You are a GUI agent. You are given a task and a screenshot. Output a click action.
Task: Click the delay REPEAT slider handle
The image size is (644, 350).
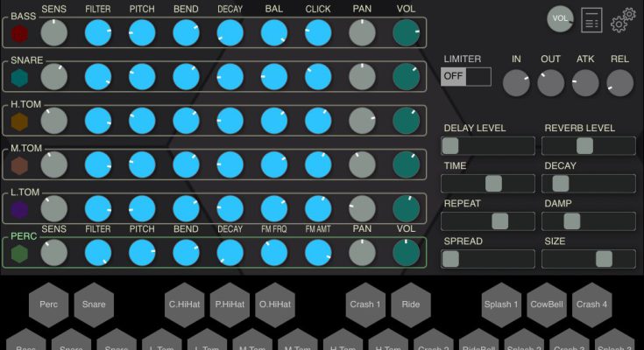pyautogui.click(x=499, y=221)
